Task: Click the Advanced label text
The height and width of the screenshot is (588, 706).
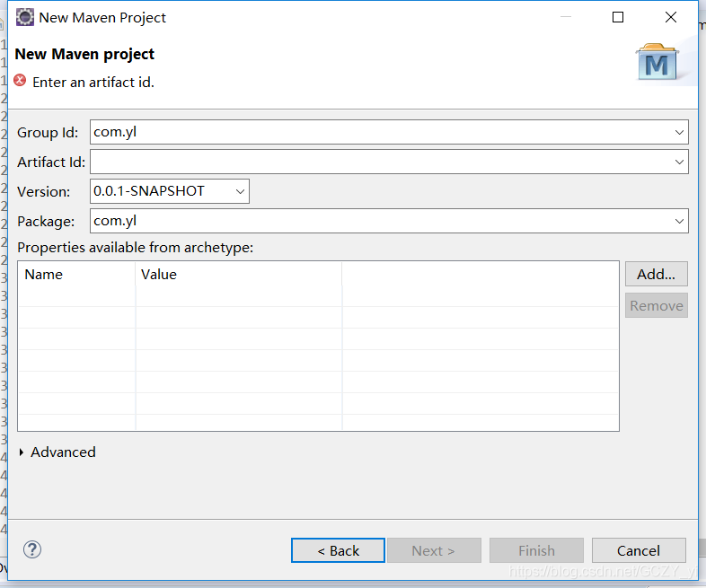Action: pos(63,452)
